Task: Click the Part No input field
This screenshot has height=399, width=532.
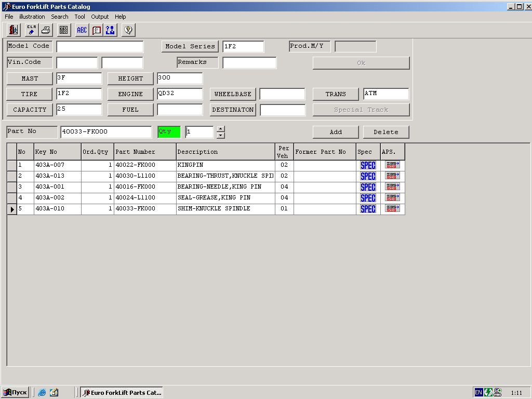Action: click(x=106, y=132)
